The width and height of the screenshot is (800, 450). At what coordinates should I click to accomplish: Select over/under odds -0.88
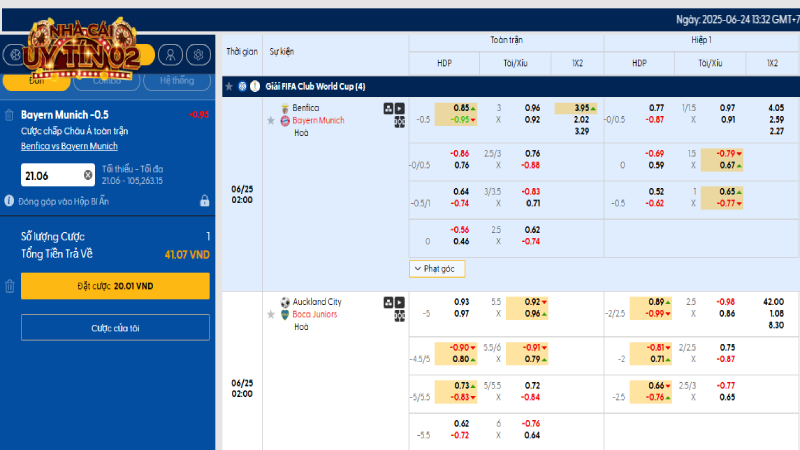tap(531, 165)
